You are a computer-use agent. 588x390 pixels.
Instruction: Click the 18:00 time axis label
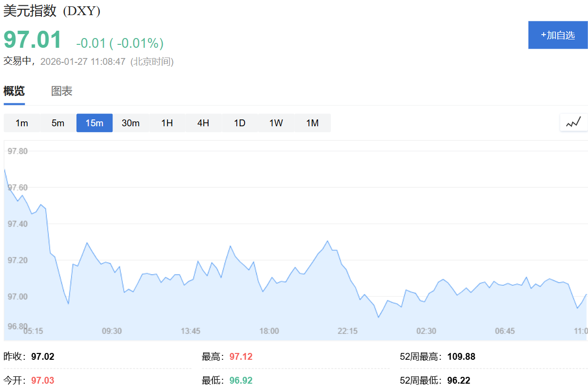[x=269, y=331]
